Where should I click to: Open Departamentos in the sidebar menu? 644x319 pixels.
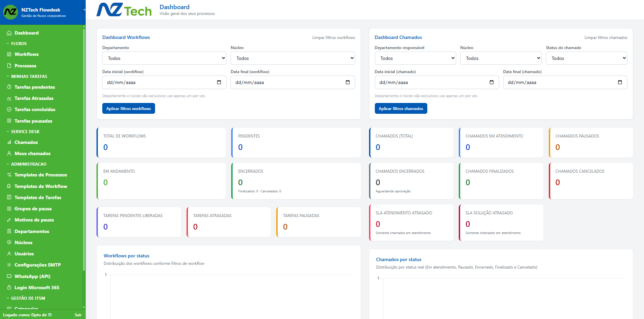32,231
